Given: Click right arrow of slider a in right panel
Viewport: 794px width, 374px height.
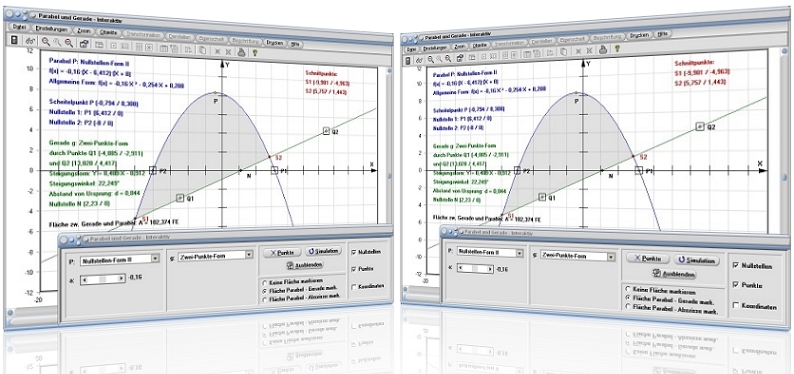Looking at the screenshot, I should (x=490, y=270).
